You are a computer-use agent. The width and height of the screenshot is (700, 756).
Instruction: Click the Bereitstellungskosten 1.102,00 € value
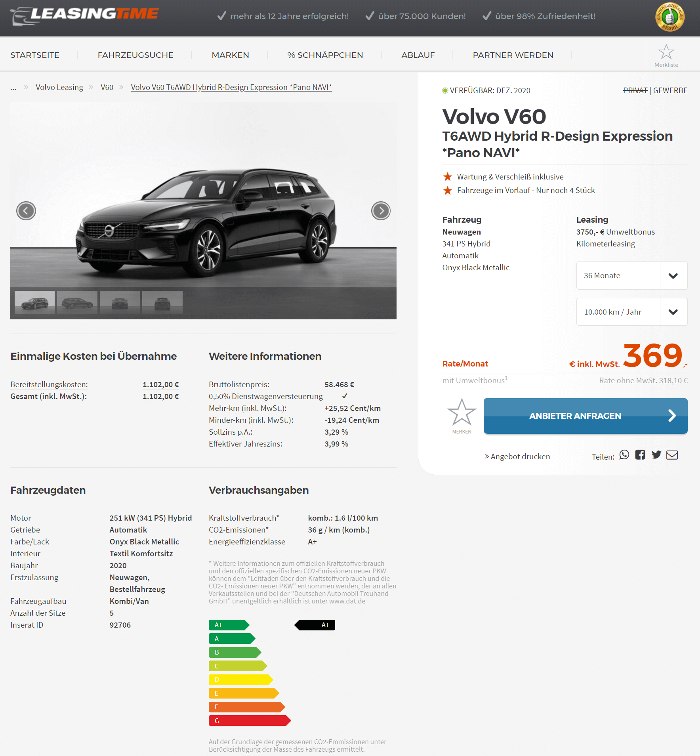tap(161, 384)
